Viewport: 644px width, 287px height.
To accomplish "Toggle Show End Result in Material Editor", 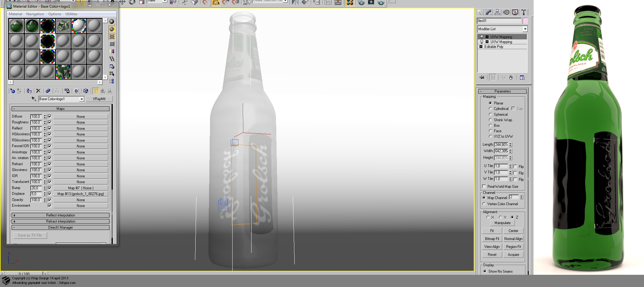I will [x=96, y=91].
